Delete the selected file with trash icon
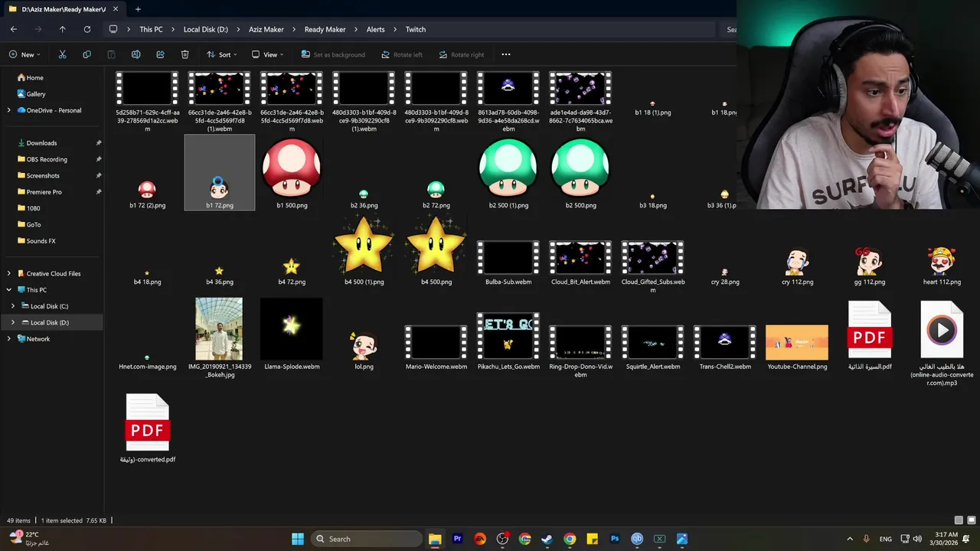The image size is (980, 551). 185,54
